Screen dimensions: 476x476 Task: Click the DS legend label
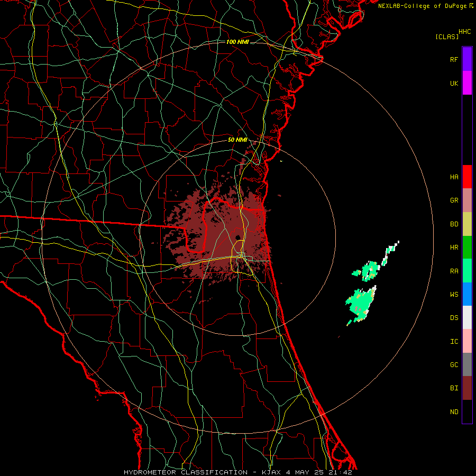coord(454,318)
